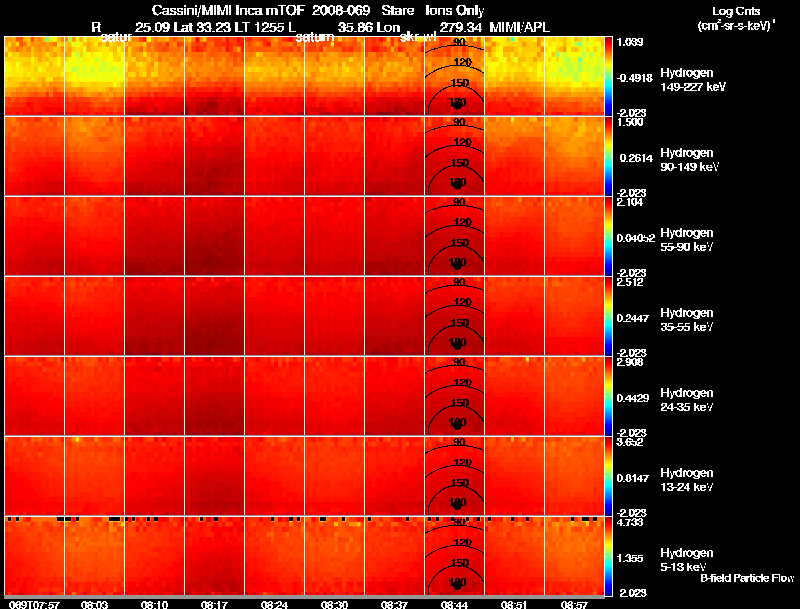Select the '08:57' time axis label
The height and width of the screenshot is (609, 800).
574,604
